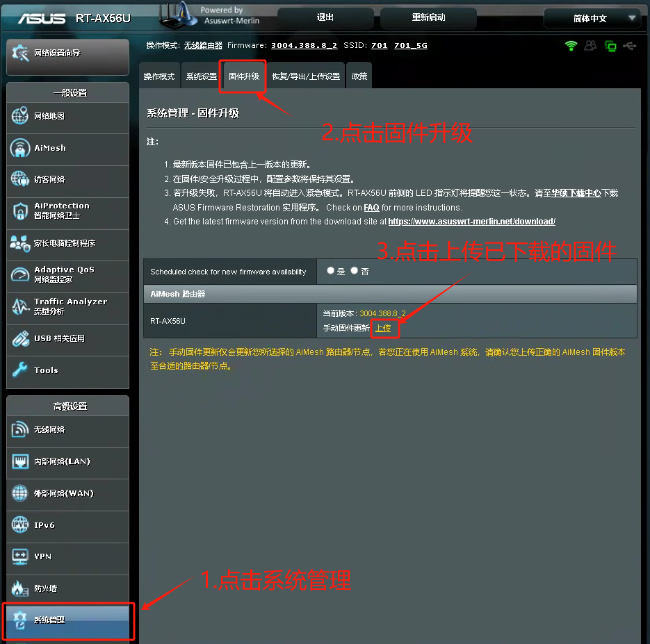Open the Traffic Analyzer icon
The height and width of the screenshot is (644, 650).
(x=20, y=306)
